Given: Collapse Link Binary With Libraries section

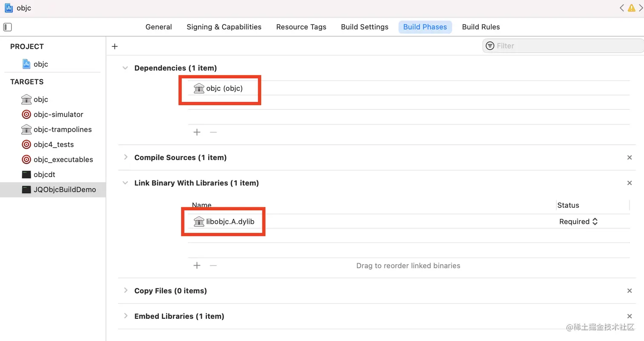Looking at the screenshot, I should tap(125, 183).
